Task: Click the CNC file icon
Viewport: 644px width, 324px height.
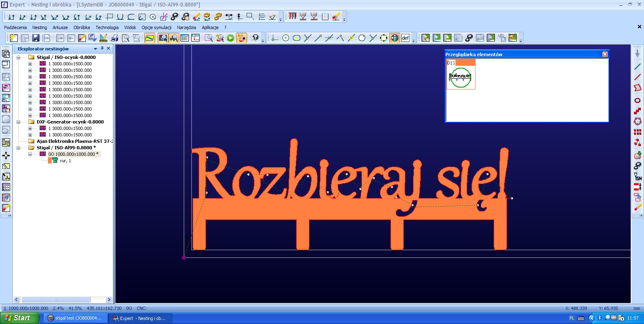Action: pos(47,38)
